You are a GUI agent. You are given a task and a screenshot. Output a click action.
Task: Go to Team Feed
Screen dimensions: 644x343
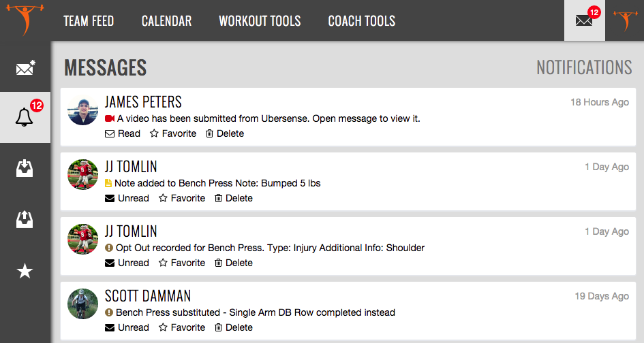[89, 21]
